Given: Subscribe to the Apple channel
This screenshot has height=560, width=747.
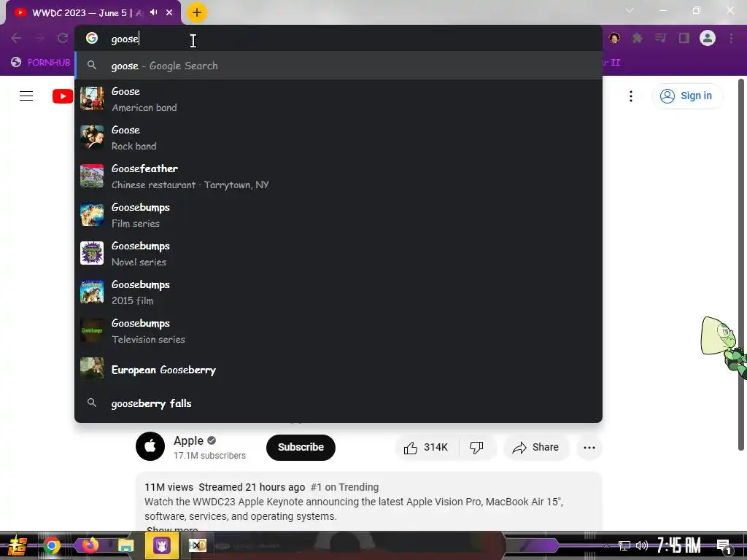Looking at the screenshot, I should [301, 447].
